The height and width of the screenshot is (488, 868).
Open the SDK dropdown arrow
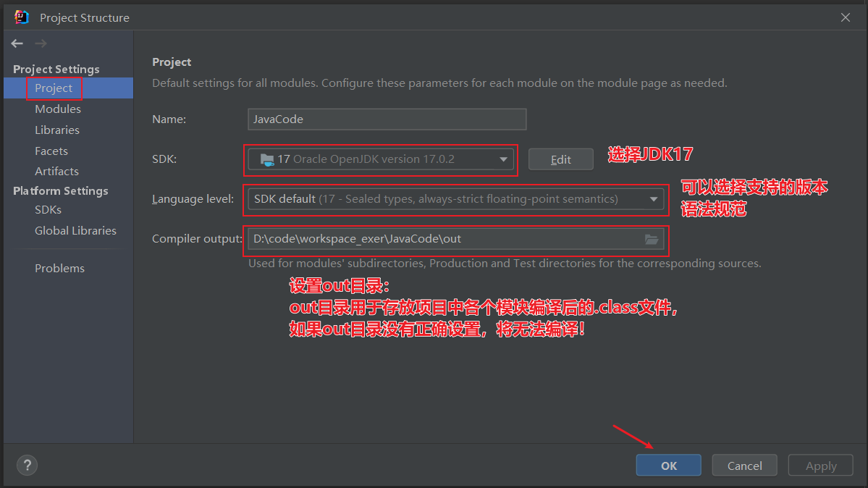[x=503, y=159]
